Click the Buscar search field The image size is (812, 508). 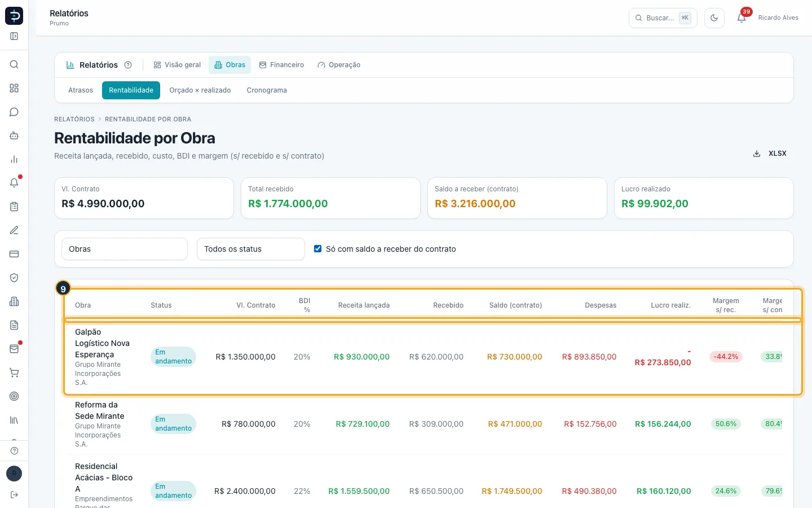pos(663,18)
